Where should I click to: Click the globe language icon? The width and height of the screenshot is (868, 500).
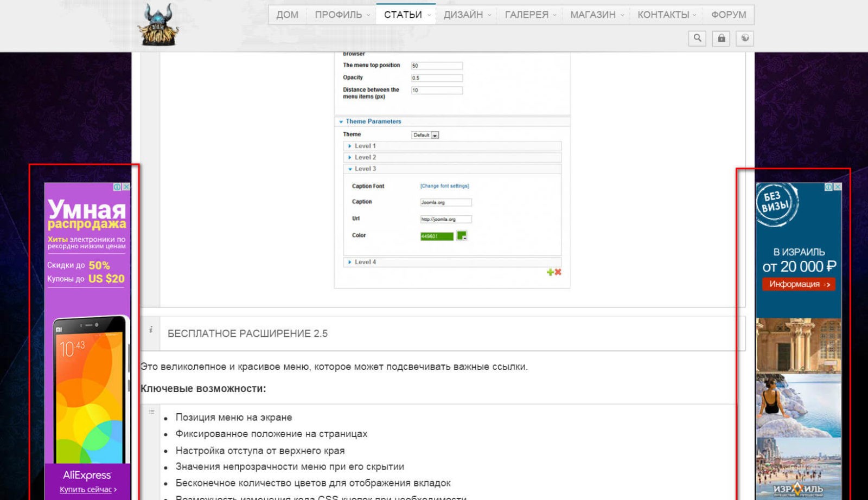pos(745,39)
